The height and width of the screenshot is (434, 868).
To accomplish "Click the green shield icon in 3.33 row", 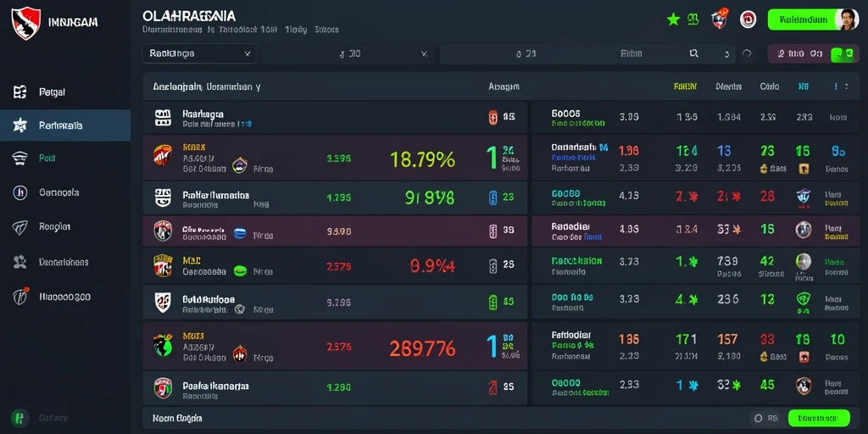I will pyautogui.click(x=804, y=299).
